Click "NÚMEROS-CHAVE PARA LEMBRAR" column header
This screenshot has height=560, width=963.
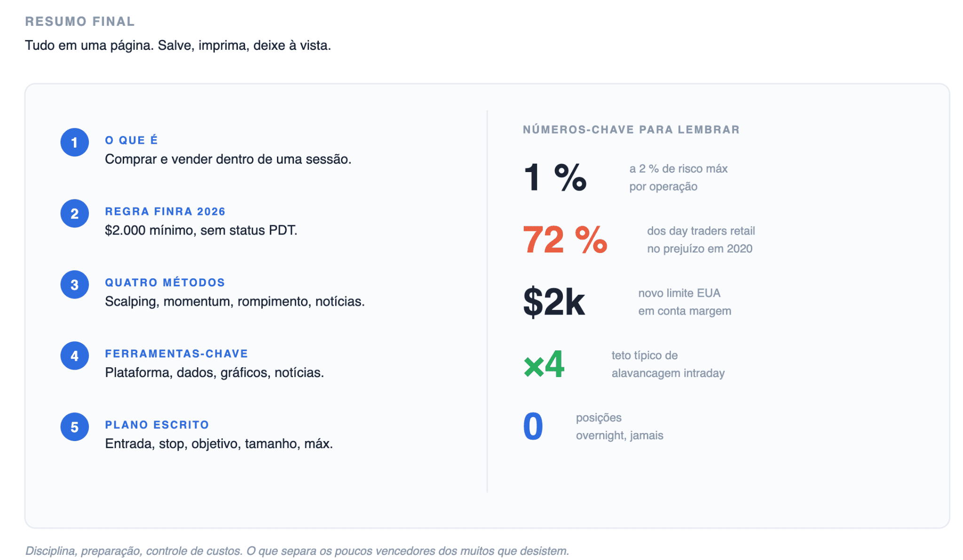[631, 130]
